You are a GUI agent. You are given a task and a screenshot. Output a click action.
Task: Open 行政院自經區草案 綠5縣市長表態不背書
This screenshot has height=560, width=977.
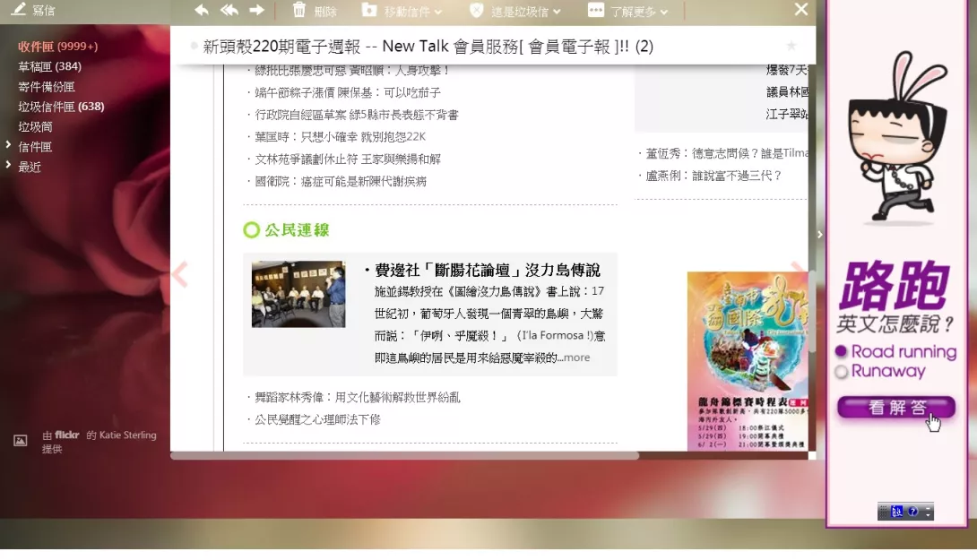pos(357,116)
